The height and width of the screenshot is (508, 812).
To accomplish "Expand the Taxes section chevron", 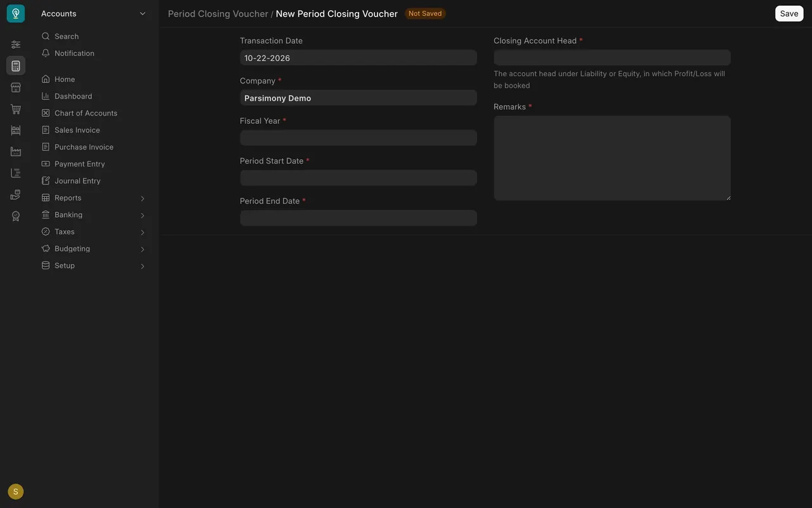I will tap(143, 232).
